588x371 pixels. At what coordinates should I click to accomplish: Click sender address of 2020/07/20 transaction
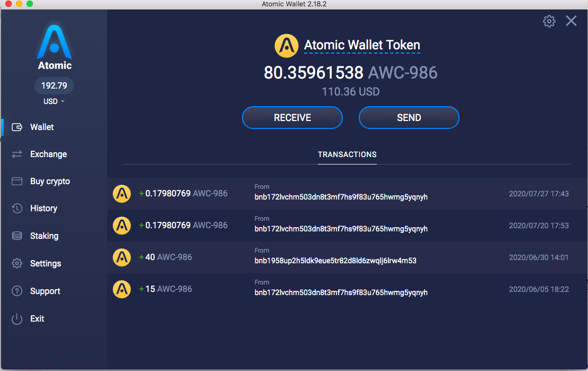341,229
